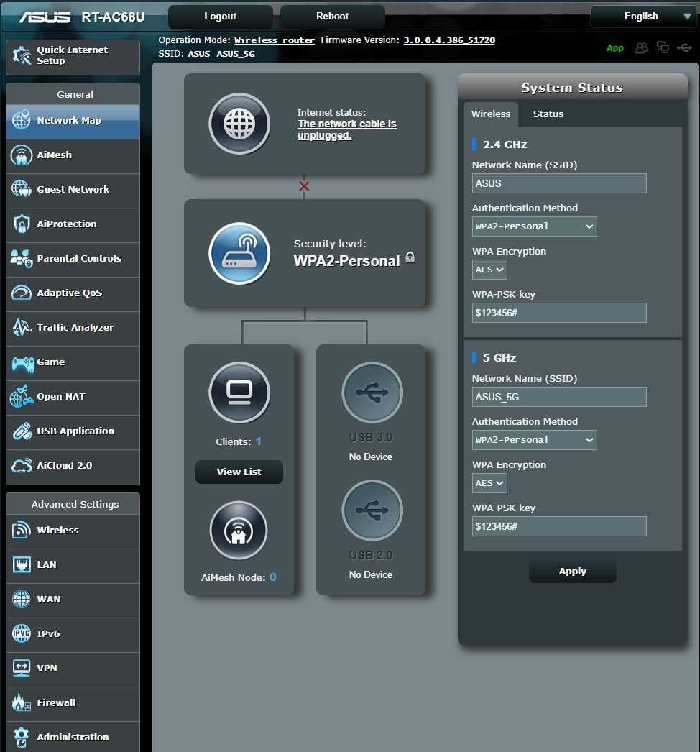700x752 pixels.
Task: Open 5 GHz WPA Encryption dropdown
Action: [489, 483]
